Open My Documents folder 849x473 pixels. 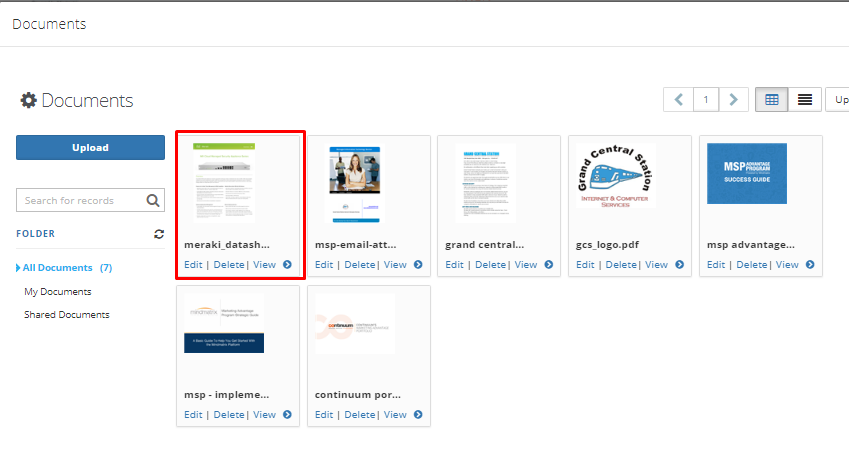click(x=58, y=292)
